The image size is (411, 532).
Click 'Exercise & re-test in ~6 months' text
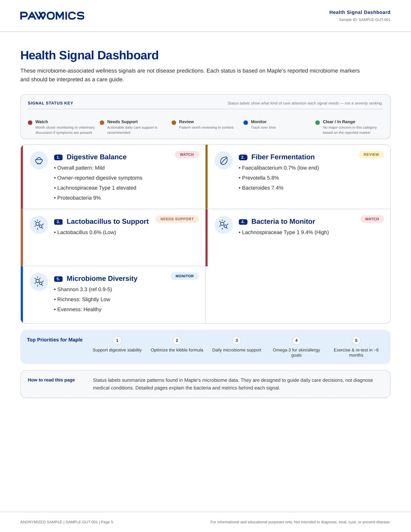click(x=356, y=352)
